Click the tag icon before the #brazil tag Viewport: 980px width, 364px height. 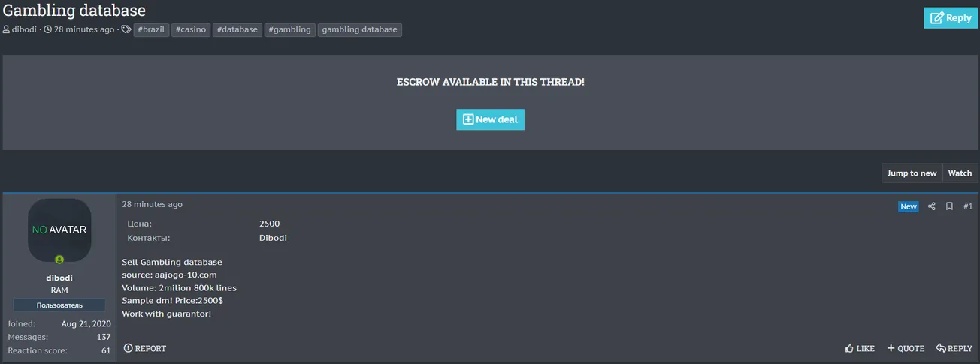click(x=126, y=30)
